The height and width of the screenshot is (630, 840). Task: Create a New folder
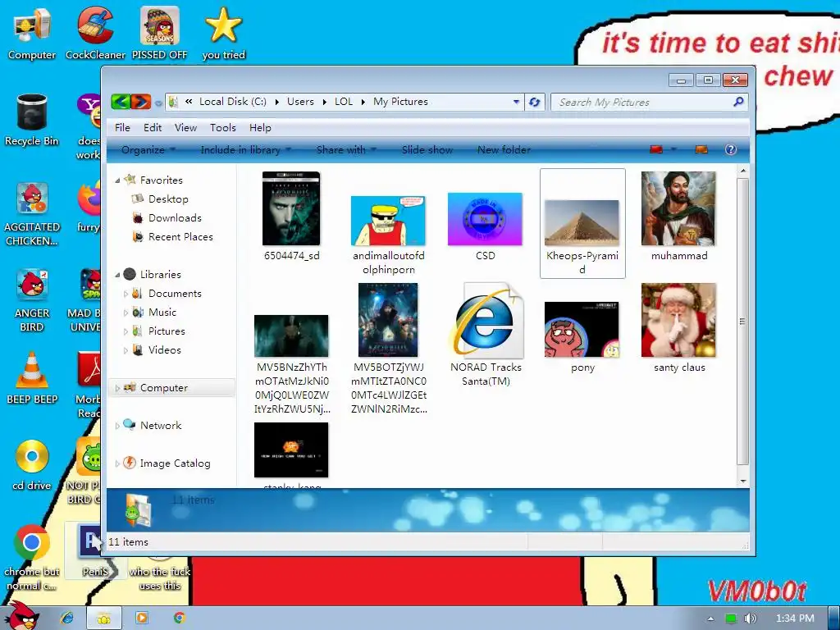(x=504, y=150)
